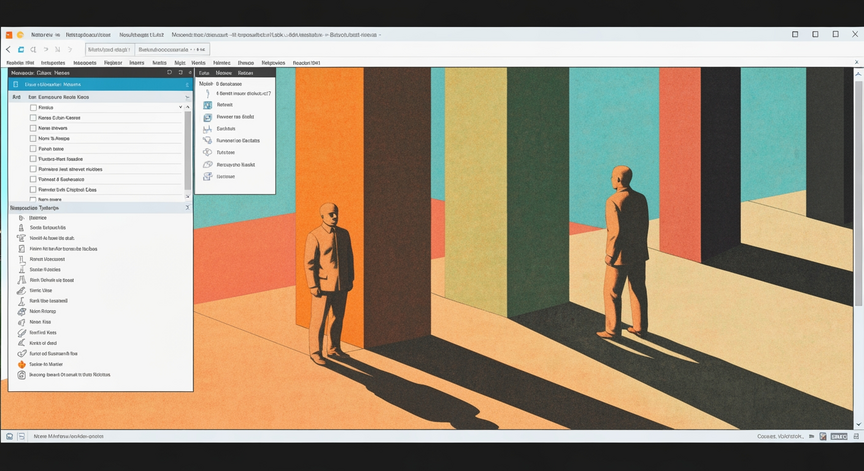
Task: Click the main view's vertical scrollbar thumb
Action: pyautogui.click(x=858, y=193)
